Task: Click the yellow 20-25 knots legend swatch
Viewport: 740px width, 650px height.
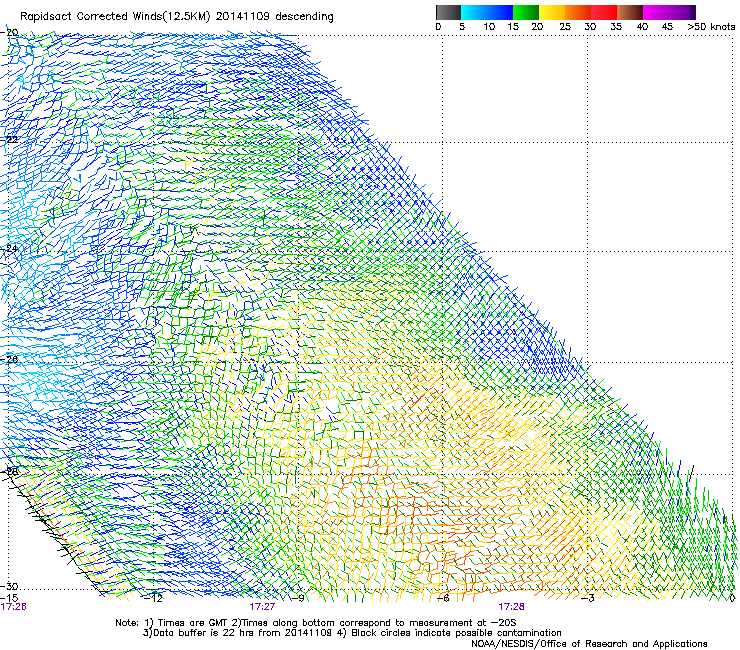Action: tap(552, 12)
